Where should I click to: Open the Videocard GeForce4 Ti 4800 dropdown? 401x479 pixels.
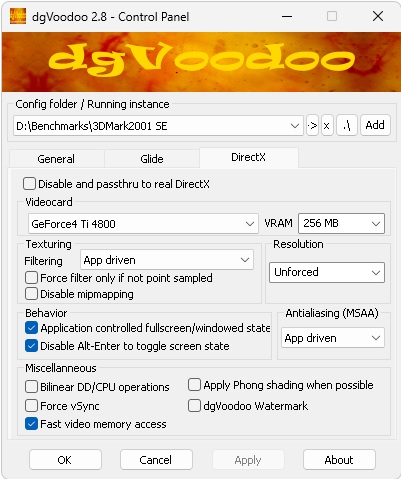(x=143, y=223)
